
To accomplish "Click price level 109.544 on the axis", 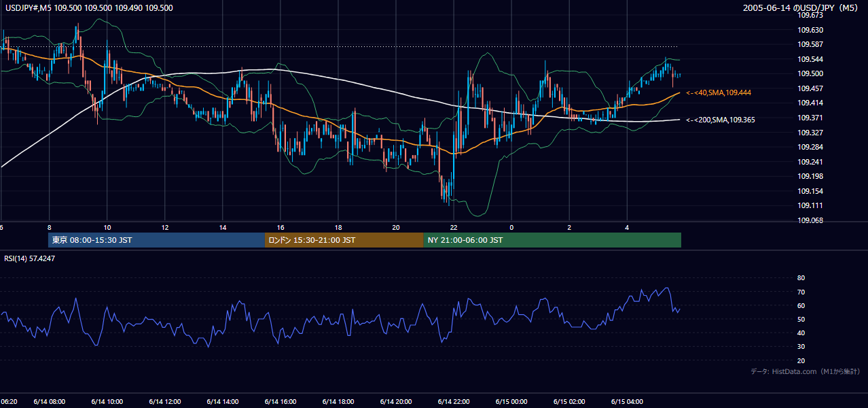I will click(x=812, y=59).
